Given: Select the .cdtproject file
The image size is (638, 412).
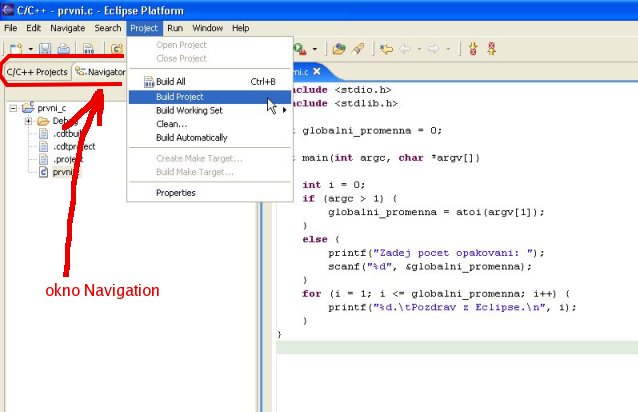Looking at the screenshot, I should click(74, 146).
